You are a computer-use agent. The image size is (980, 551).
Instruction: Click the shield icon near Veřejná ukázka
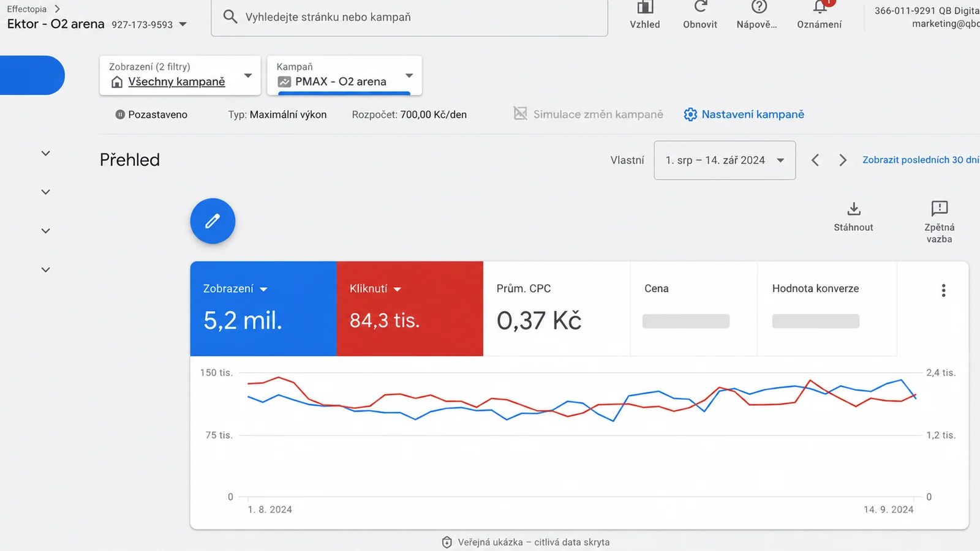[x=447, y=542]
